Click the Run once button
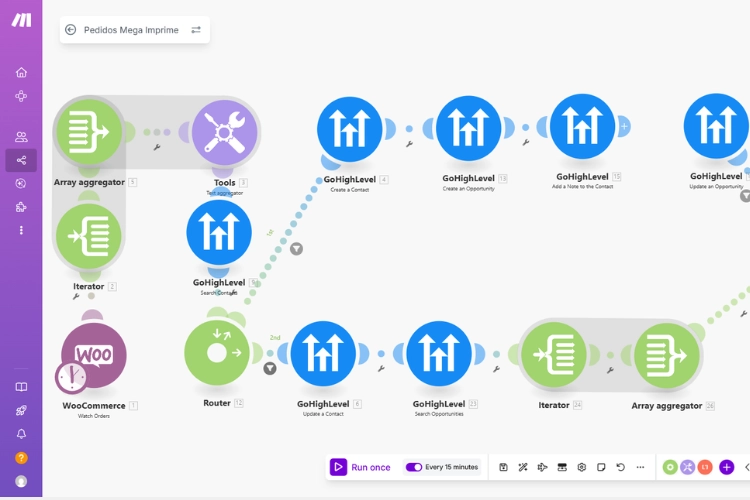This screenshot has width=750, height=500. (361, 467)
